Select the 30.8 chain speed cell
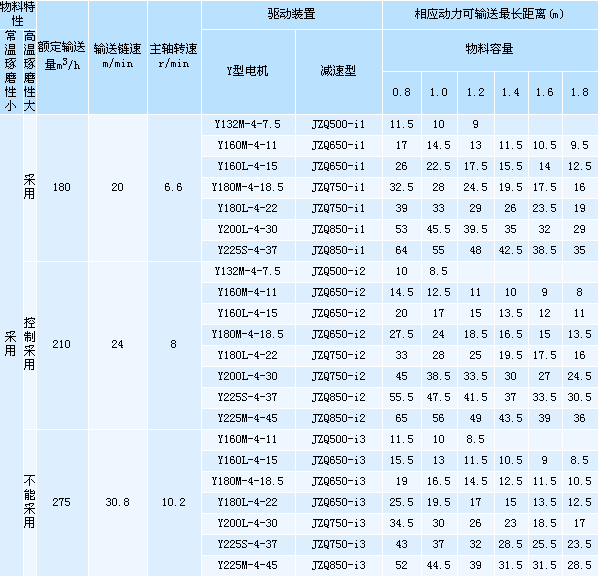The width and height of the screenshot is (598, 577). click(118, 502)
